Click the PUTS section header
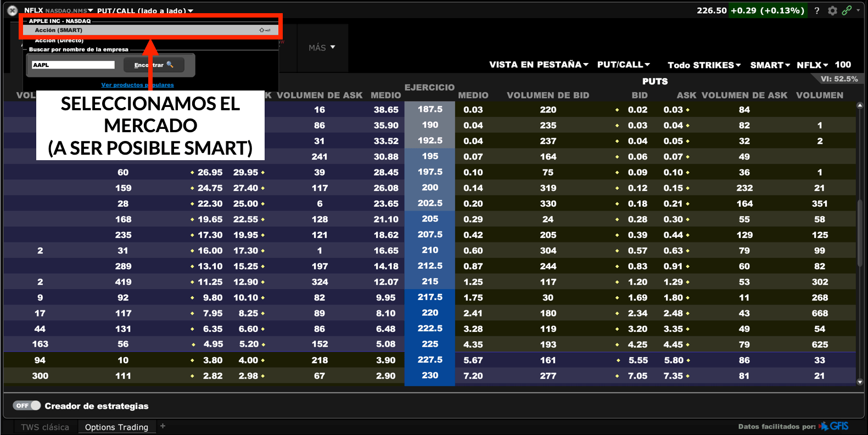 [655, 81]
